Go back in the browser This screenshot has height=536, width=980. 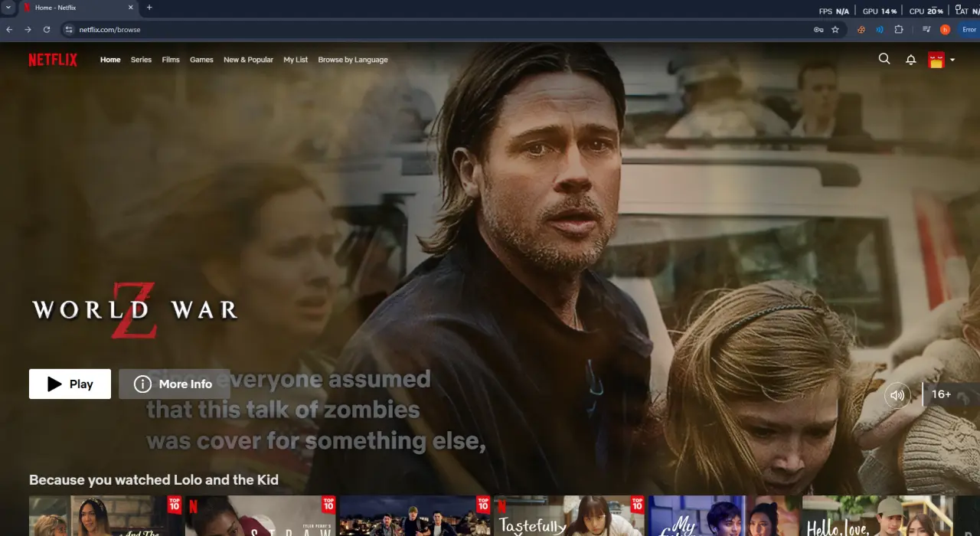(x=9, y=29)
